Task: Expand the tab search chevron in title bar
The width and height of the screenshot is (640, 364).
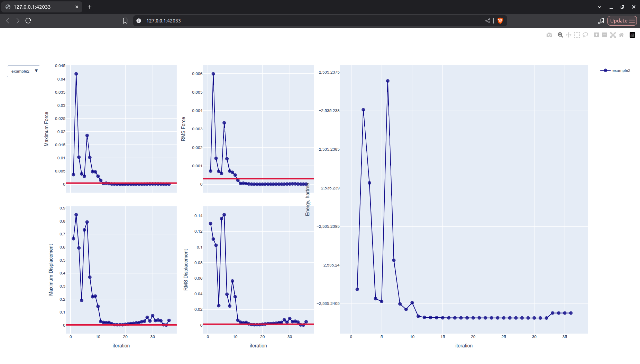Action: [x=600, y=7]
